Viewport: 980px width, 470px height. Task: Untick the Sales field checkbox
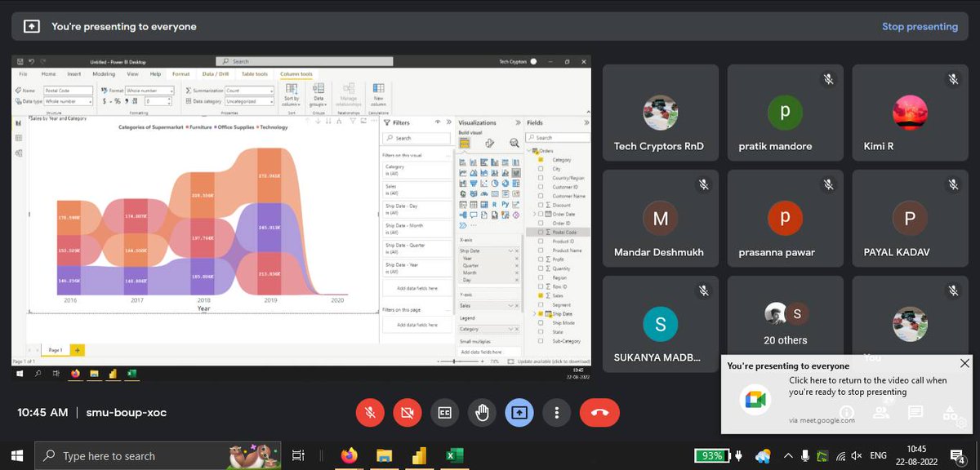540,295
